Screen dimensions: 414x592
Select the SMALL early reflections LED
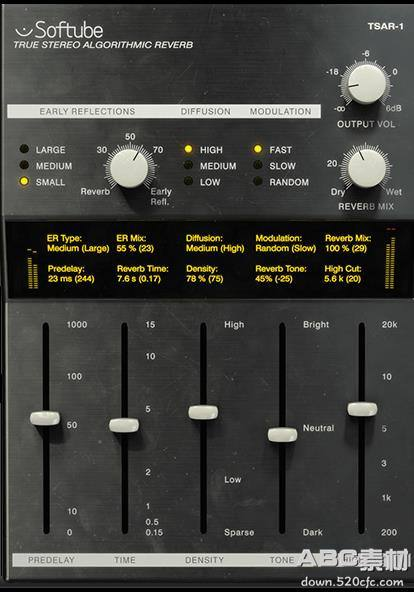pyautogui.click(x=24, y=182)
